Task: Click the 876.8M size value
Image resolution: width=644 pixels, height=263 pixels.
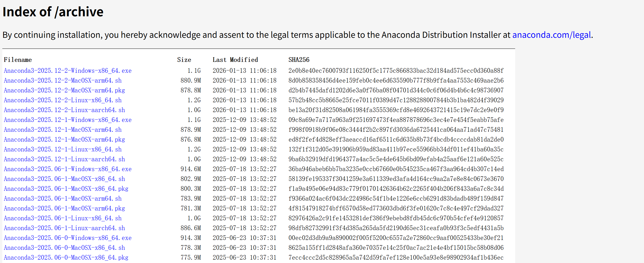Action: (x=191, y=140)
